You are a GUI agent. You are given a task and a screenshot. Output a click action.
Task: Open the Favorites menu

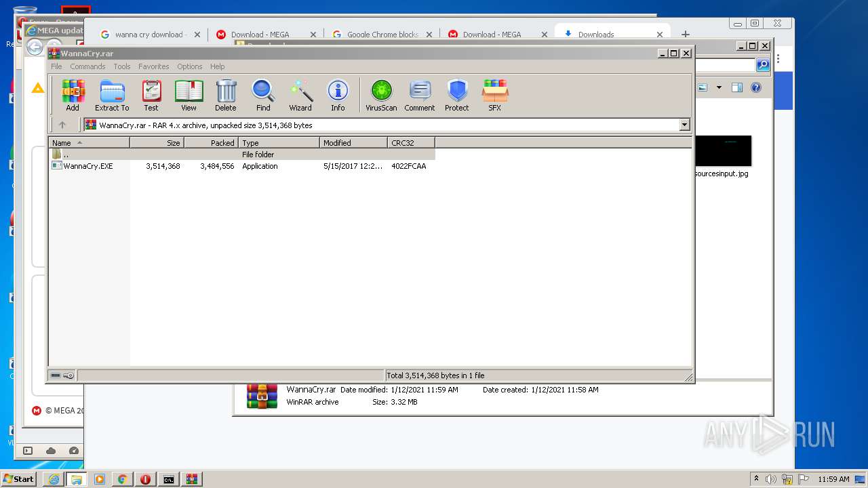[154, 66]
